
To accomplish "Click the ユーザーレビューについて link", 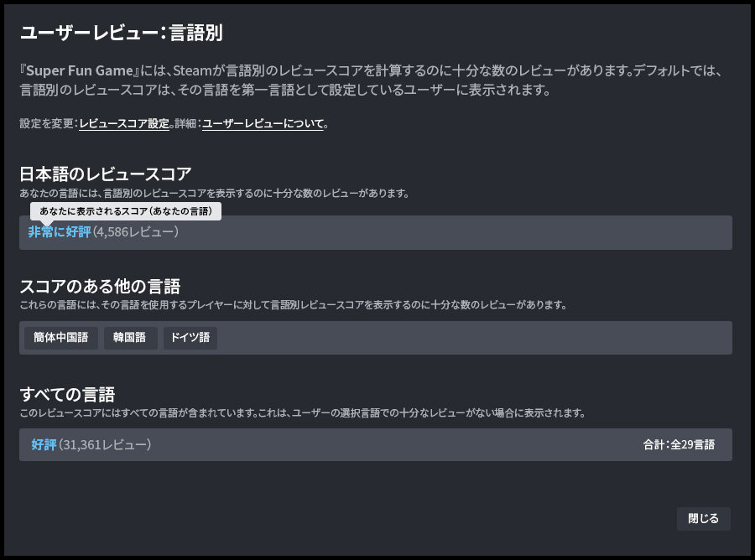I will [263, 124].
